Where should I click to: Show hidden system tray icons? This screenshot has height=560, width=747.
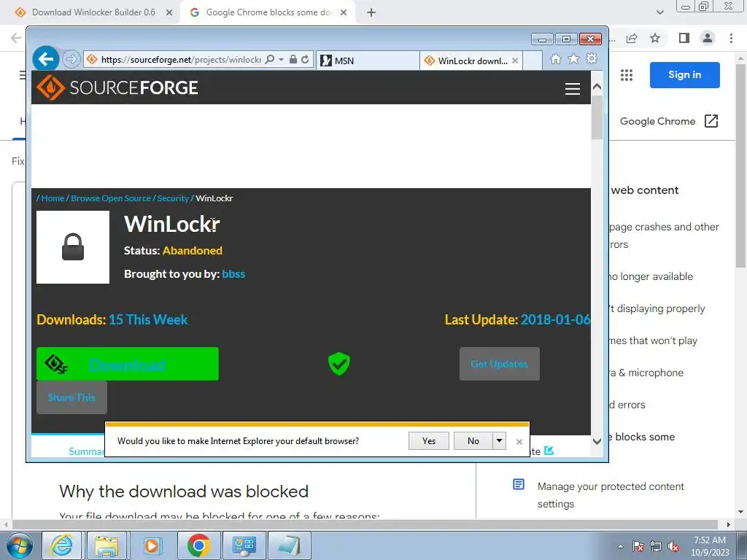(x=620, y=546)
